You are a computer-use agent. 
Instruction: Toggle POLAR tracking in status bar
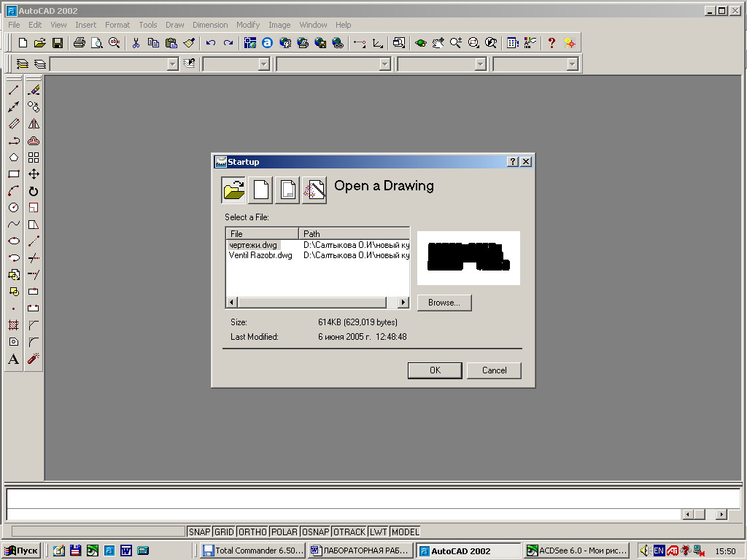click(285, 532)
